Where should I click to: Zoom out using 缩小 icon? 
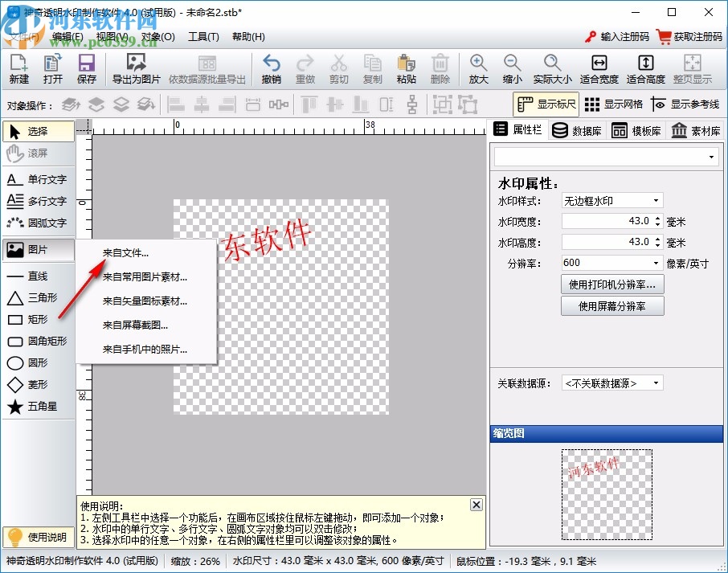point(512,69)
